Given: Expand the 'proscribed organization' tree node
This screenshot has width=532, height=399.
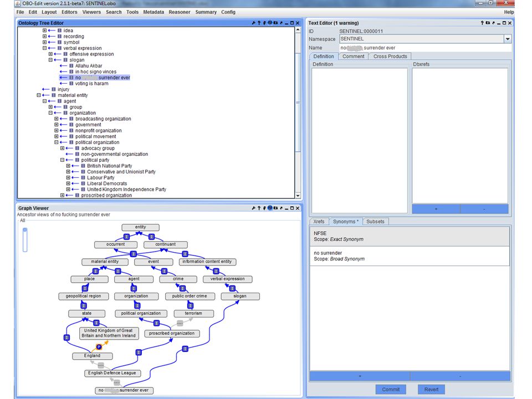Looking at the screenshot, I should pyautogui.click(x=63, y=196).
